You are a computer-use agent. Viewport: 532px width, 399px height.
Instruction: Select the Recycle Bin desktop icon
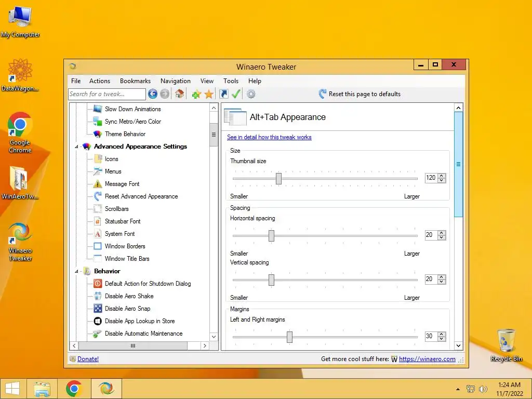tap(506, 345)
